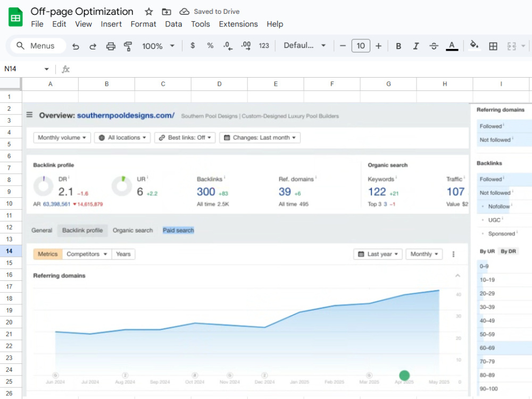Open the 100% zoom dropdown

pyautogui.click(x=158, y=46)
